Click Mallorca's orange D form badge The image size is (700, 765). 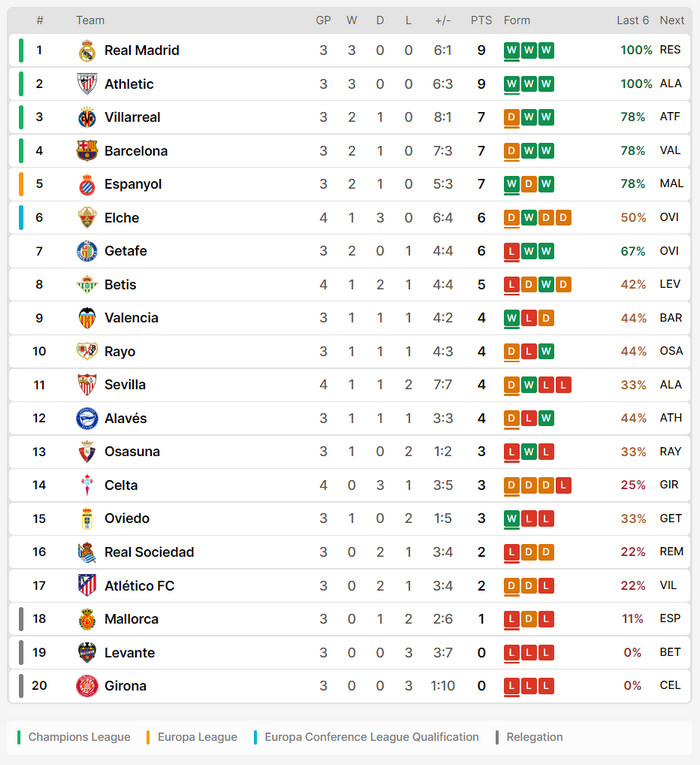point(529,619)
